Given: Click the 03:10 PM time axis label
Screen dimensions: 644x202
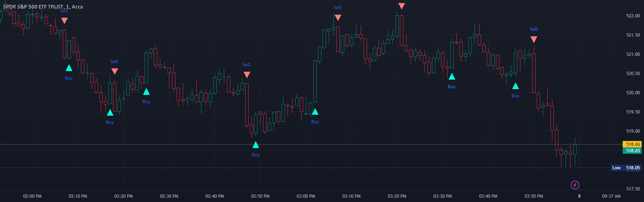Looking at the screenshot, I should click(x=352, y=196).
